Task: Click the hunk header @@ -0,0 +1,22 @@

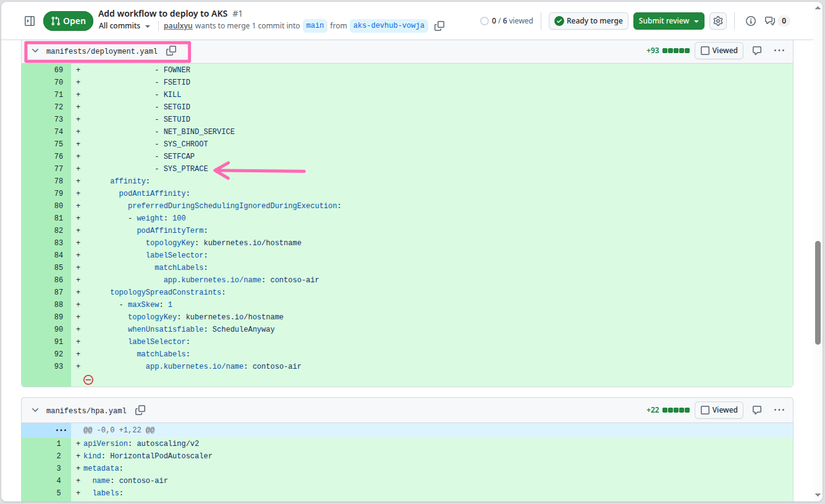Action: 119,430
